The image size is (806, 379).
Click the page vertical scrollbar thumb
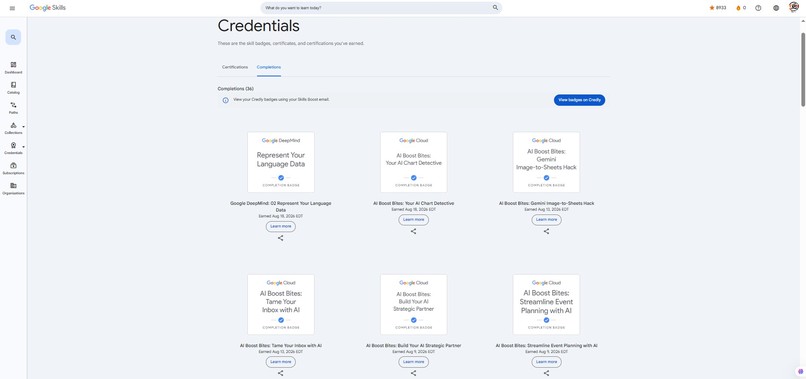pos(803,69)
